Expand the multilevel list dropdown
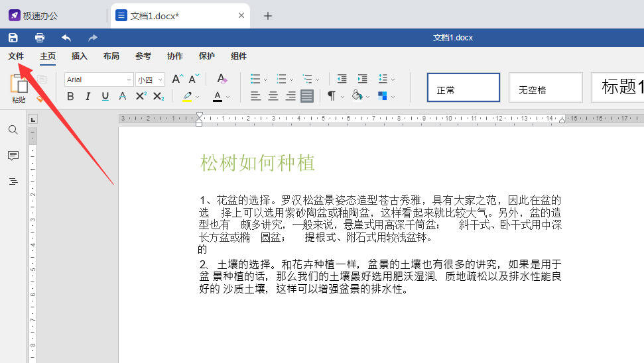The image size is (644, 363). point(318,79)
